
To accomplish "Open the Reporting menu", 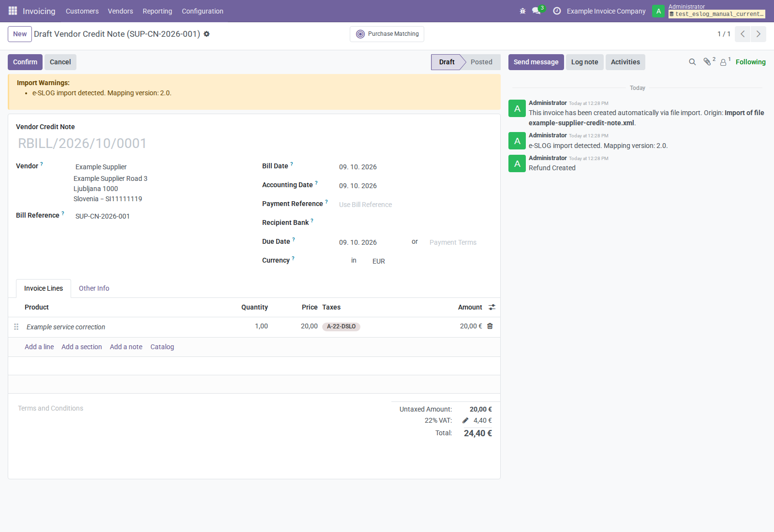I will coord(157,11).
